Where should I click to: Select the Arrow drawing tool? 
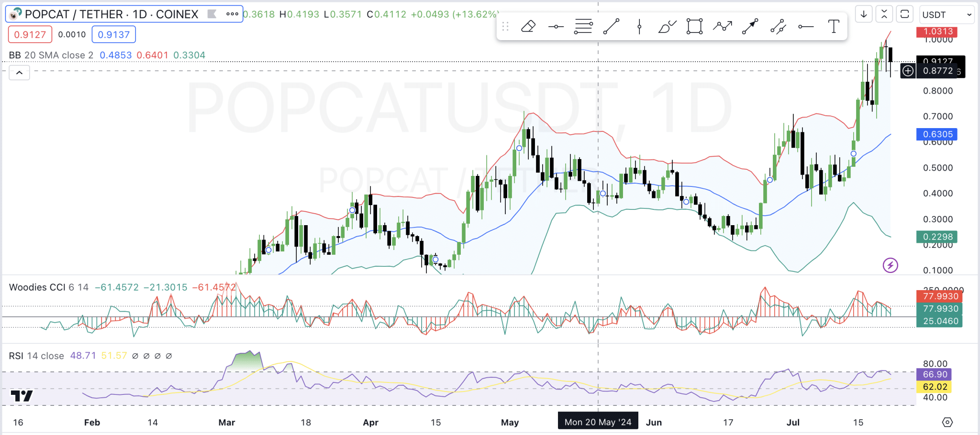point(750,26)
